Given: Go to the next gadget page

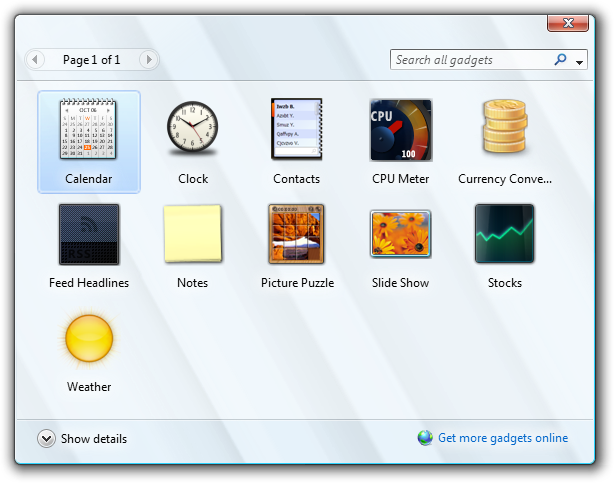Looking at the screenshot, I should pyautogui.click(x=149, y=60).
